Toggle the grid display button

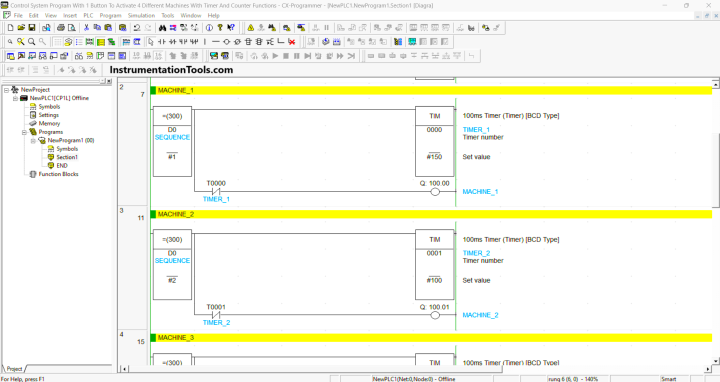tap(57, 42)
